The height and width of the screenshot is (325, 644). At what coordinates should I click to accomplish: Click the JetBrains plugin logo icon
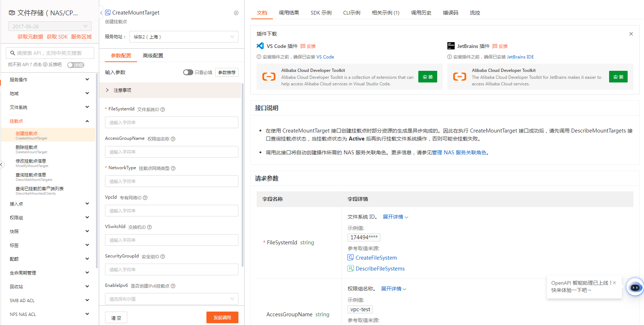point(451,46)
